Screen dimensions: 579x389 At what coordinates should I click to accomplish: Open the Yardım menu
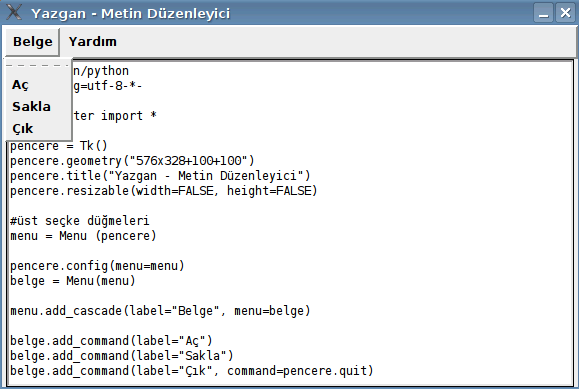(93, 42)
